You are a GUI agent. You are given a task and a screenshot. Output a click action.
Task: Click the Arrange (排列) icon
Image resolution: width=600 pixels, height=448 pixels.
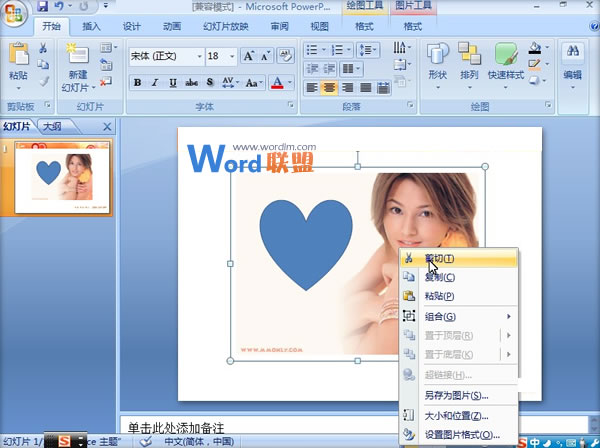tap(470, 55)
